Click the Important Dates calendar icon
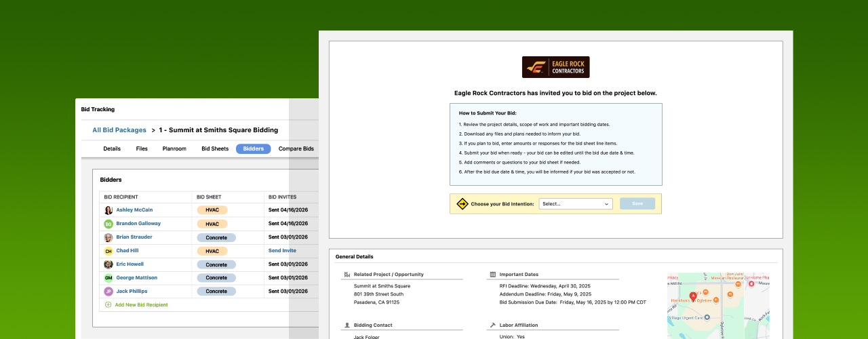 coord(492,275)
